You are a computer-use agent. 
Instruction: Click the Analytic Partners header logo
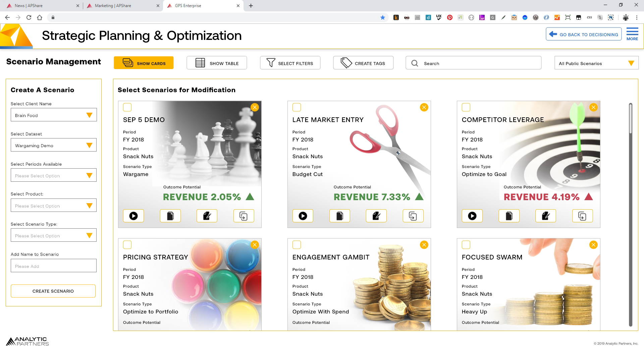coord(16,36)
